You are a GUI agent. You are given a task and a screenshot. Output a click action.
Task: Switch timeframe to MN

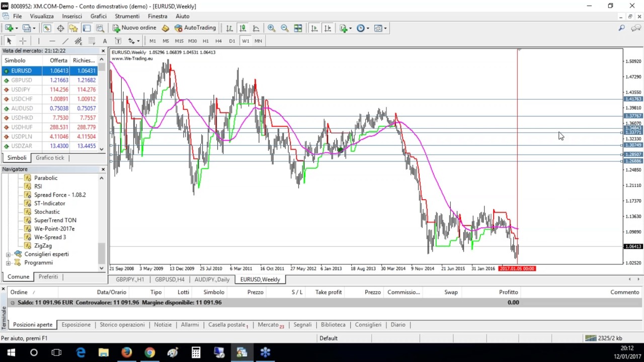[258, 41]
